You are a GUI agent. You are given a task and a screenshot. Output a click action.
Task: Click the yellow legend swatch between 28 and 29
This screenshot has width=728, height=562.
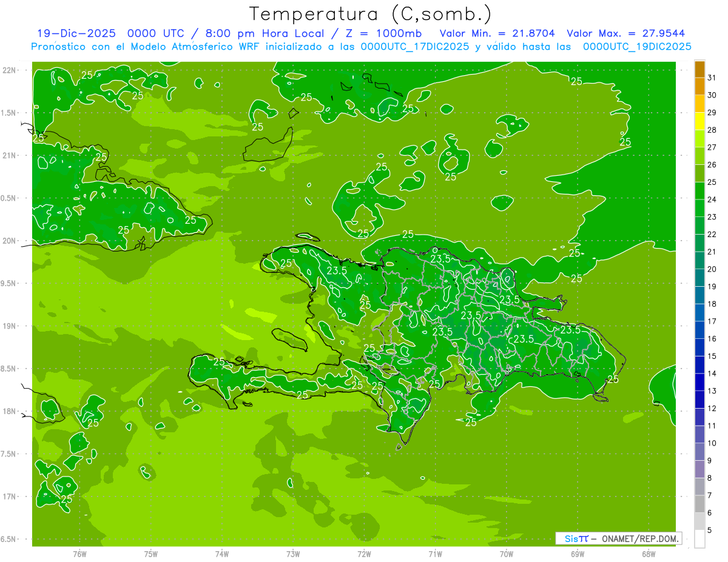coord(699,121)
